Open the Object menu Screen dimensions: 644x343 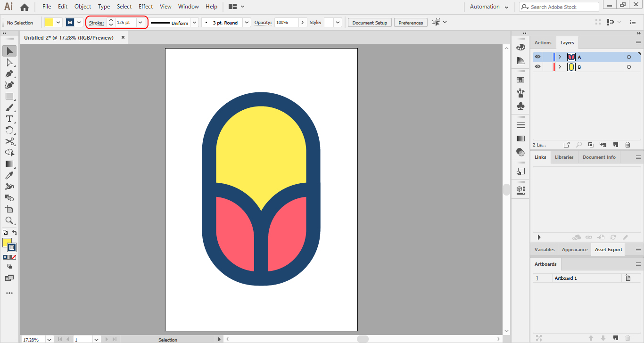(x=83, y=7)
